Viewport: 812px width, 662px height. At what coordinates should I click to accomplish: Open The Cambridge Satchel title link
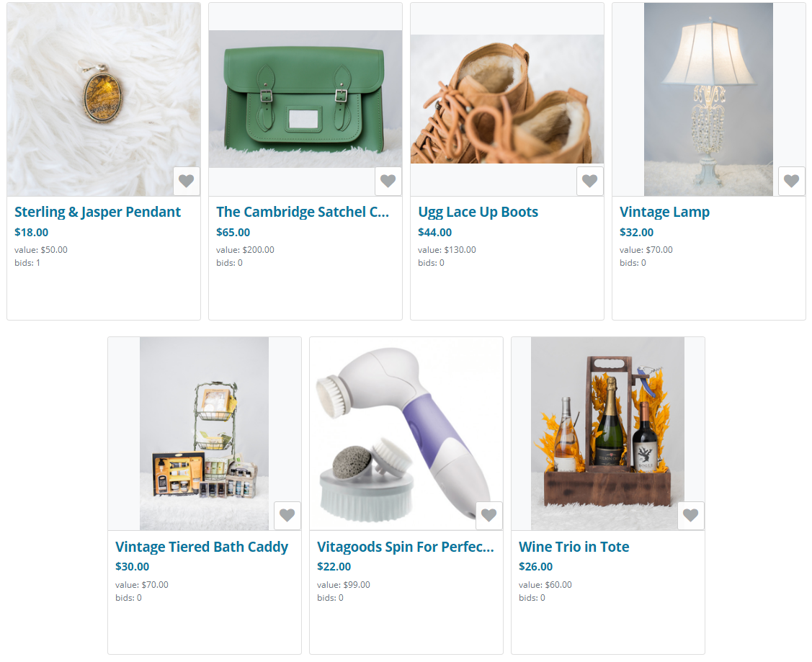(x=303, y=213)
